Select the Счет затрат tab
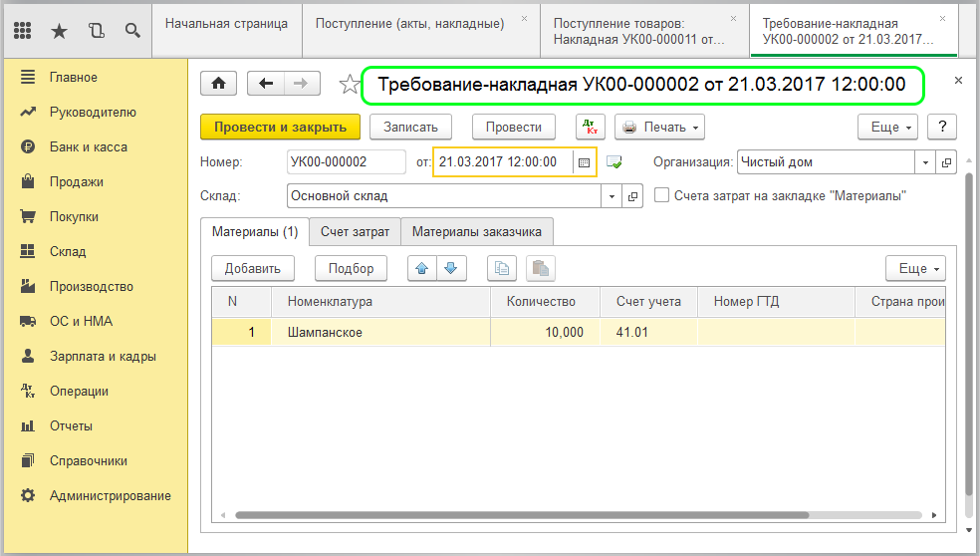 [355, 232]
